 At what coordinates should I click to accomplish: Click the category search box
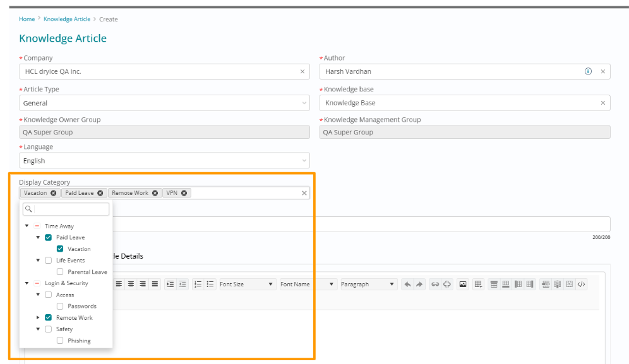click(66, 209)
